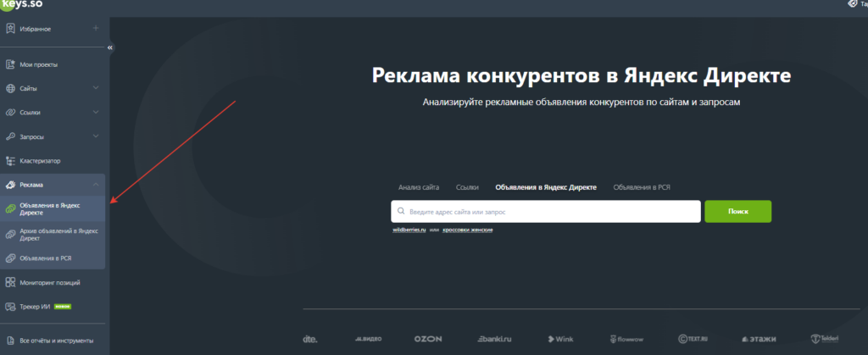This screenshot has width=868, height=355.
Task: Click Мои проекты icon
Action: point(10,64)
